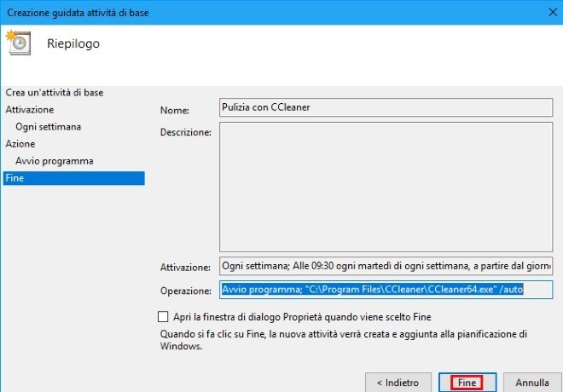Screen dimensions: 563x392
Task: Click the wizard window title bar
Action: coord(256,11)
